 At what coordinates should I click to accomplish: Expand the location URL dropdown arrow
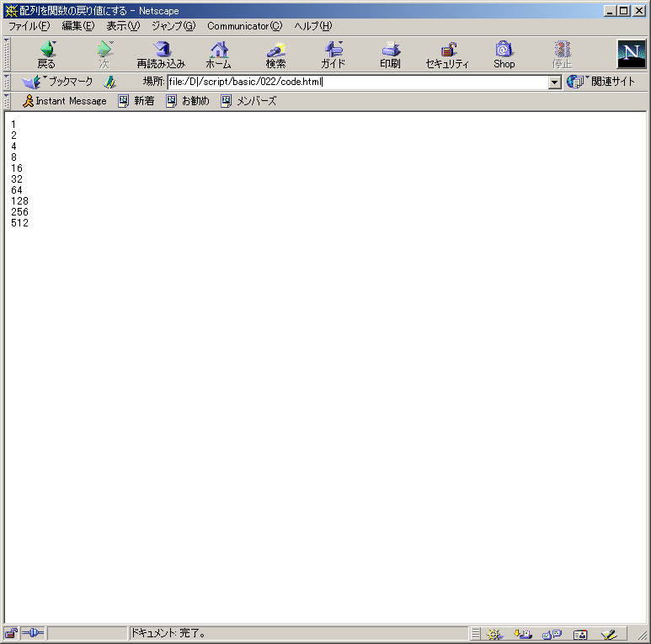[x=555, y=82]
